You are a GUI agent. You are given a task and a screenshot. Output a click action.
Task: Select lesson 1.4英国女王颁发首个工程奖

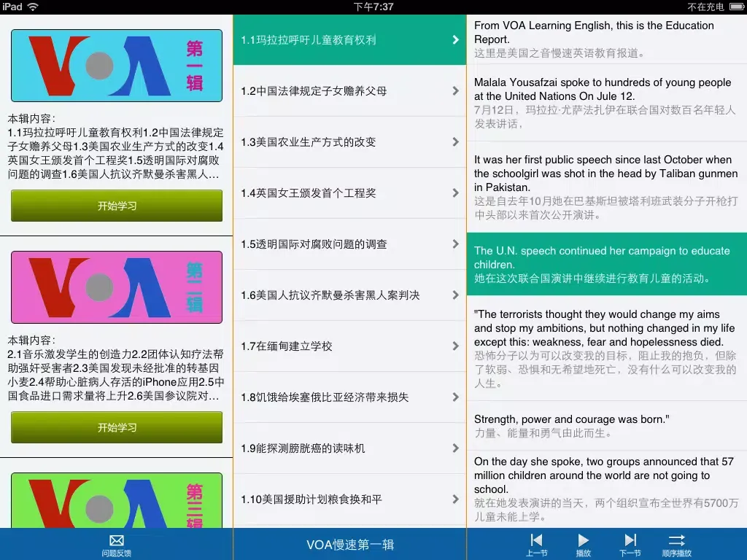point(349,192)
